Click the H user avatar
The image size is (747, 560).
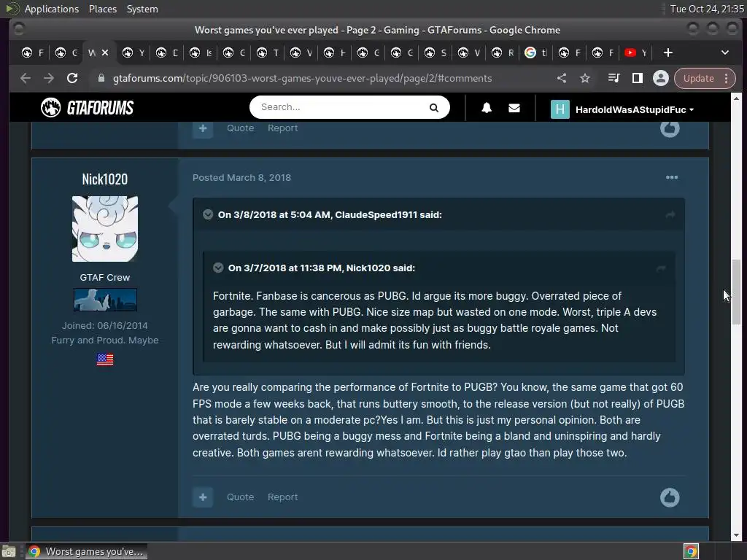pos(560,109)
